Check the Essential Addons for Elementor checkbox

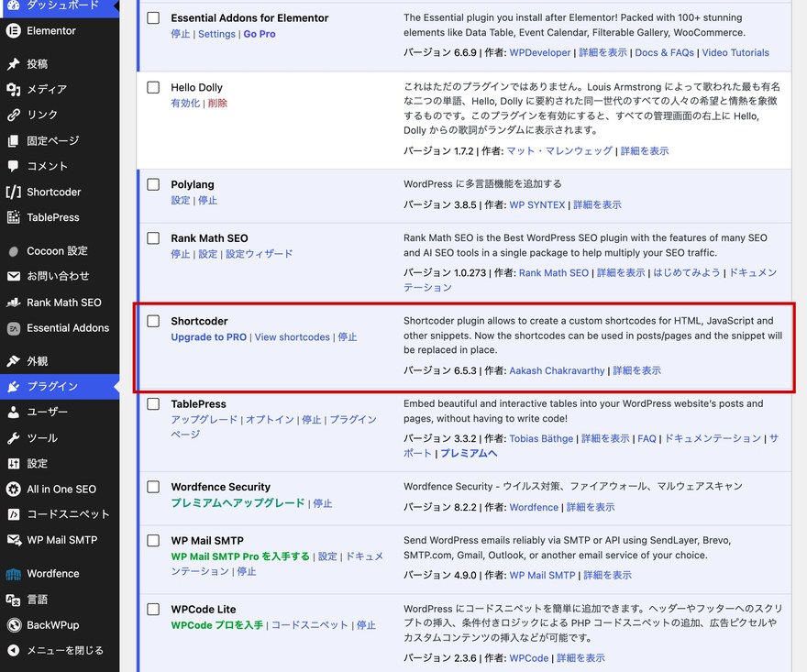pos(153,18)
